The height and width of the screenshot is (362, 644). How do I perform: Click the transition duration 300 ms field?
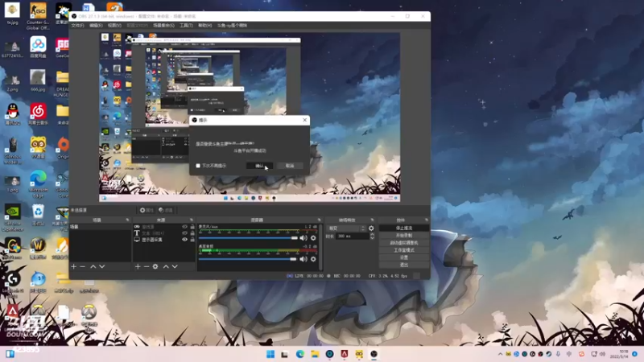click(x=352, y=236)
